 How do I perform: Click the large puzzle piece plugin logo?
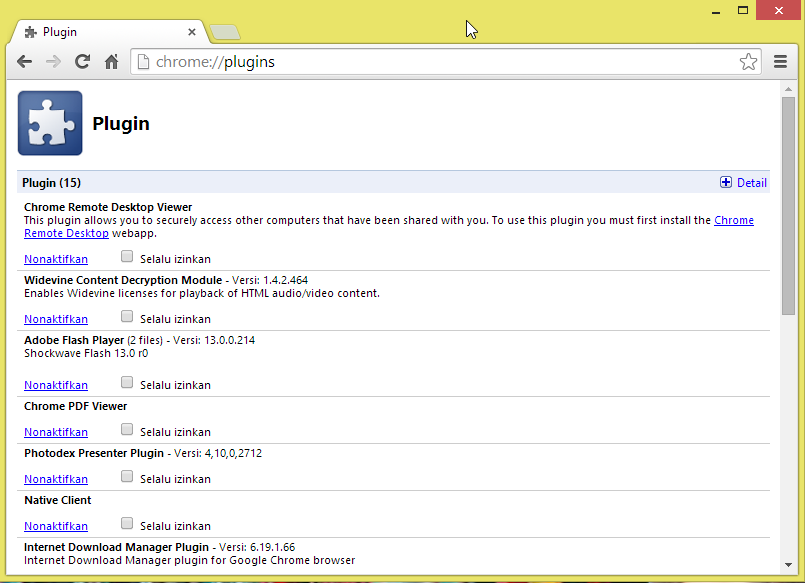[x=50, y=123]
